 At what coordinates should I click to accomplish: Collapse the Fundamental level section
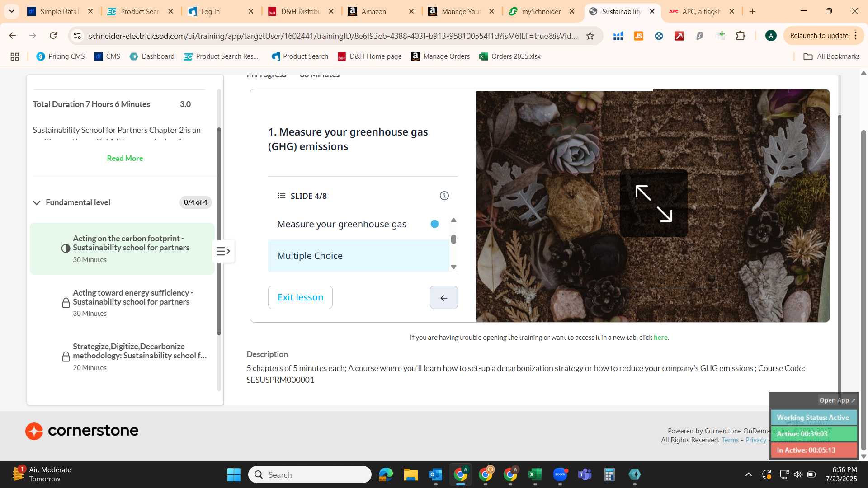point(37,202)
